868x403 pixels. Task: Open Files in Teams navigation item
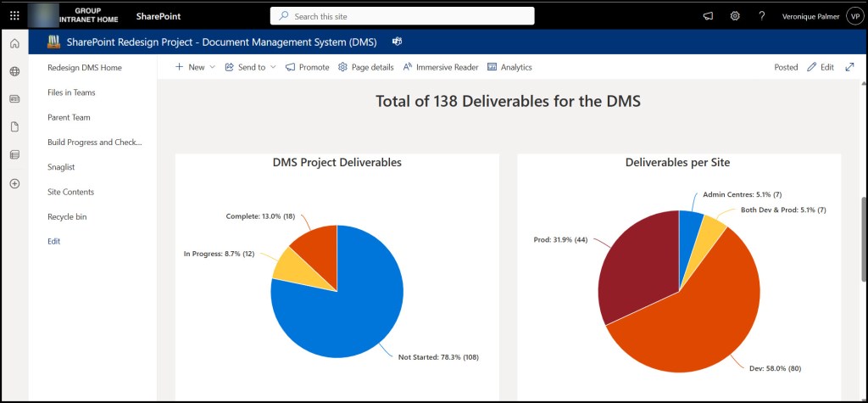point(71,92)
